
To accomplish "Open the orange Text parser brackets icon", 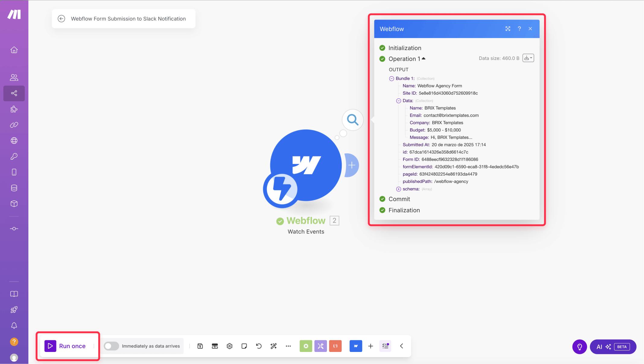I will click(x=335, y=346).
